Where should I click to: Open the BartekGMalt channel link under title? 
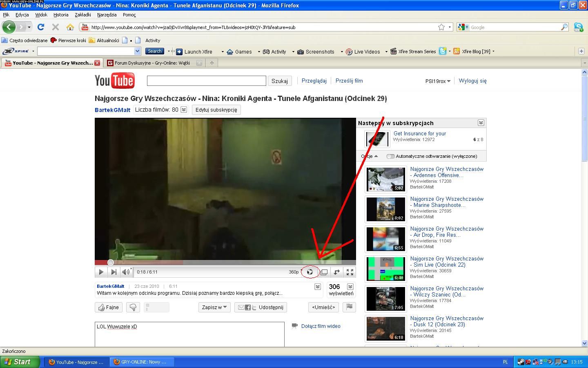[113, 110]
